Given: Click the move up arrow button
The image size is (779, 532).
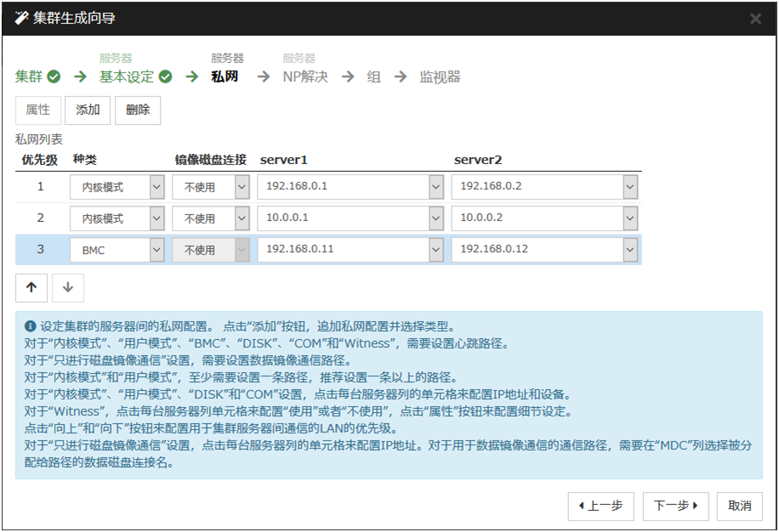Looking at the screenshot, I should pos(31,288).
